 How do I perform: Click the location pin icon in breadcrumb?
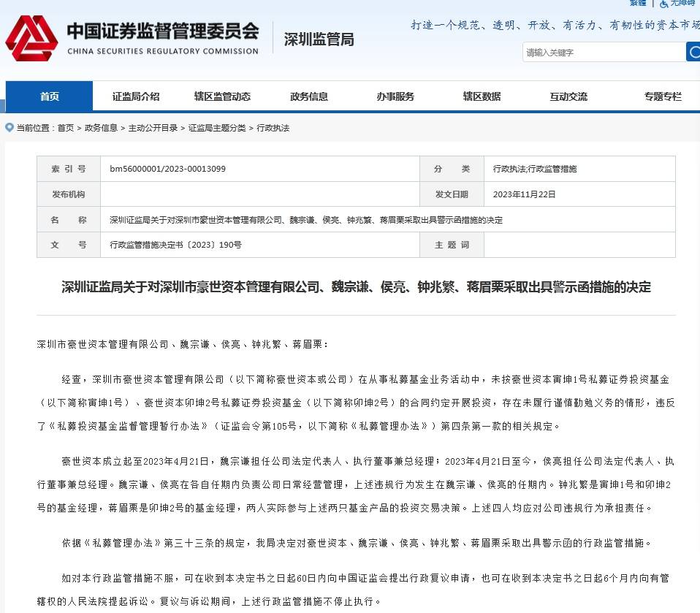point(9,127)
